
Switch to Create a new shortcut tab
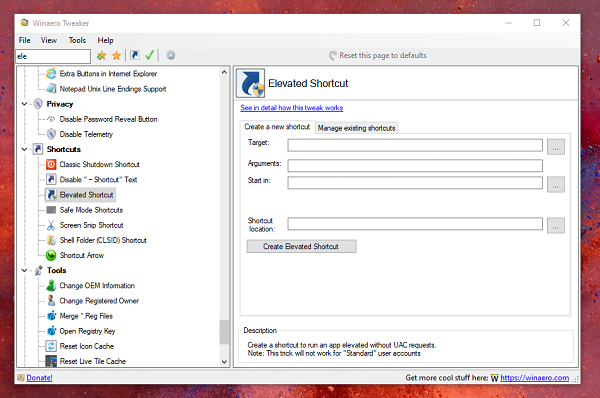(x=277, y=127)
